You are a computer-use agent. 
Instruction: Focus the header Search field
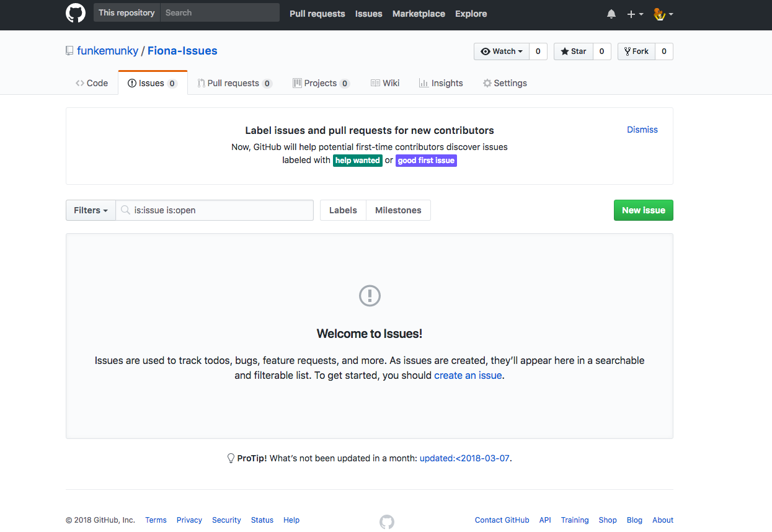(x=220, y=12)
